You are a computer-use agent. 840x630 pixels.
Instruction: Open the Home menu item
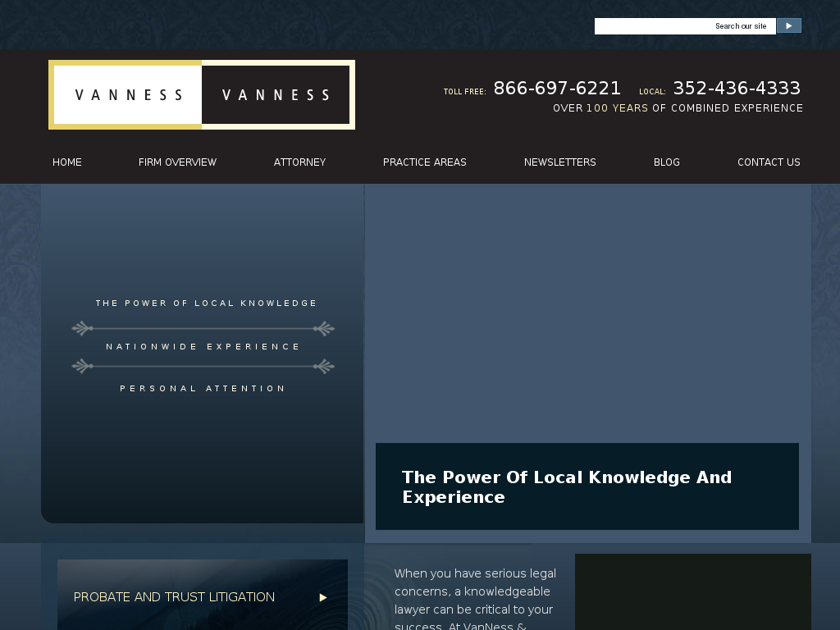67,162
